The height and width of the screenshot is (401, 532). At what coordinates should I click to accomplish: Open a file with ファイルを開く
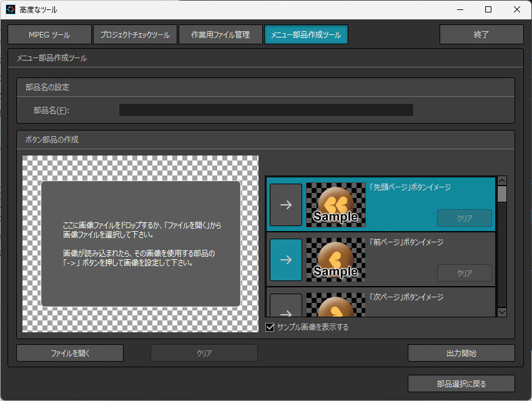(x=69, y=352)
